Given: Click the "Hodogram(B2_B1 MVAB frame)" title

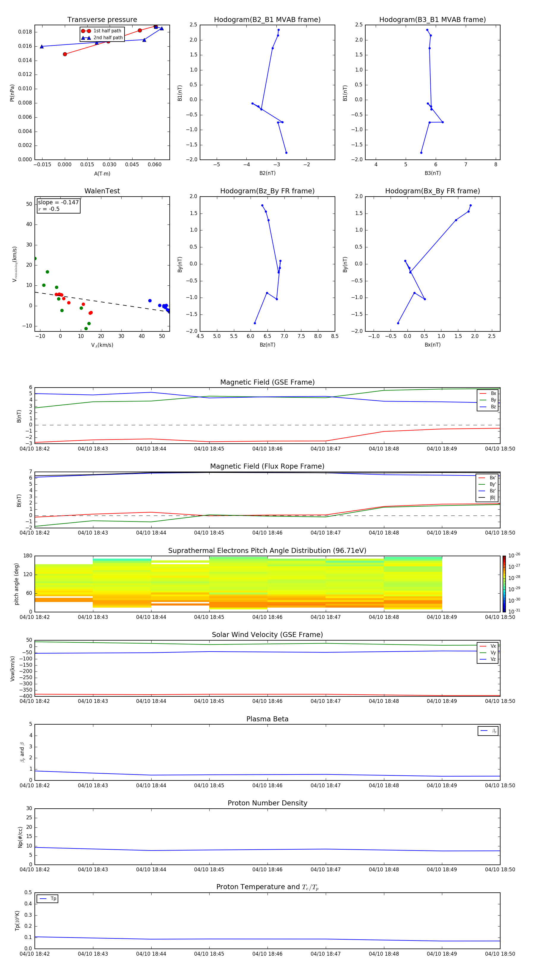Looking at the screenshot, I should [x=267, y=20].
